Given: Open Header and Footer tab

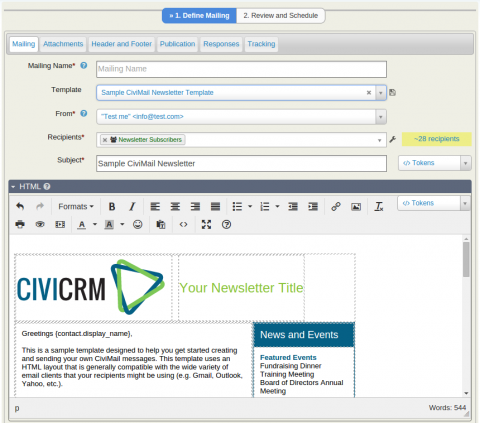Looking at the screenshot, I should point(122,44).
